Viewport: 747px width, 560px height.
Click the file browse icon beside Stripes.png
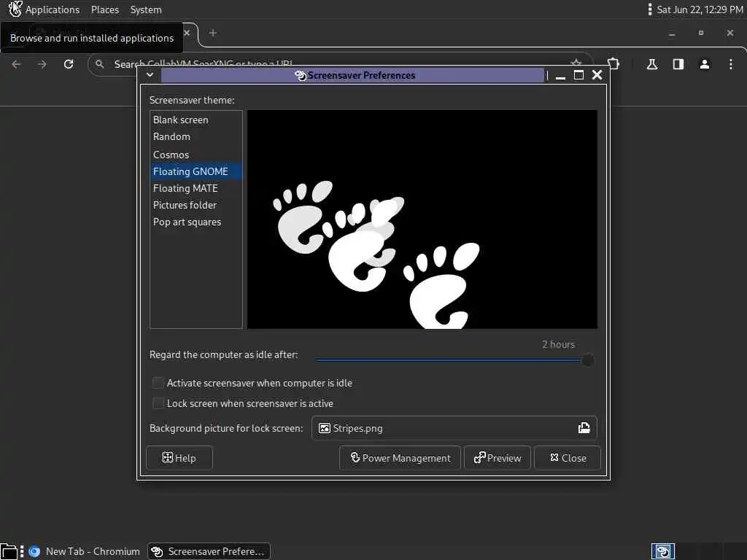click(x=584, y=428)
